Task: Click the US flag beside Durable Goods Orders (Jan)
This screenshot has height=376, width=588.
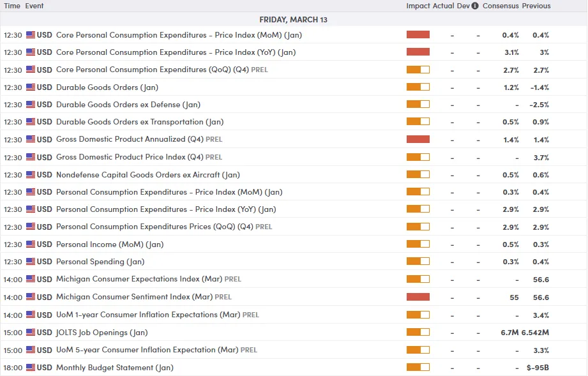Action: [30, 87]
